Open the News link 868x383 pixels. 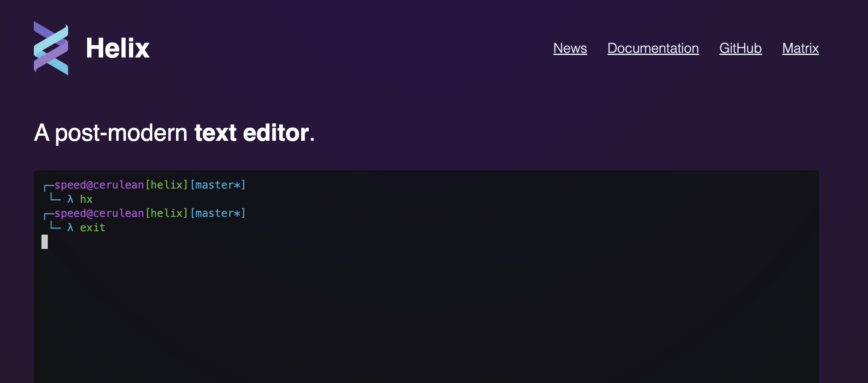coord(570,48)
